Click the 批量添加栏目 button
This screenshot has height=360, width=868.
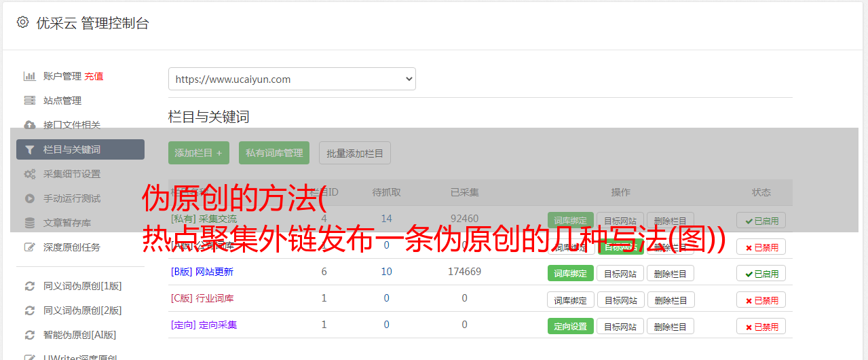point(355,153)
